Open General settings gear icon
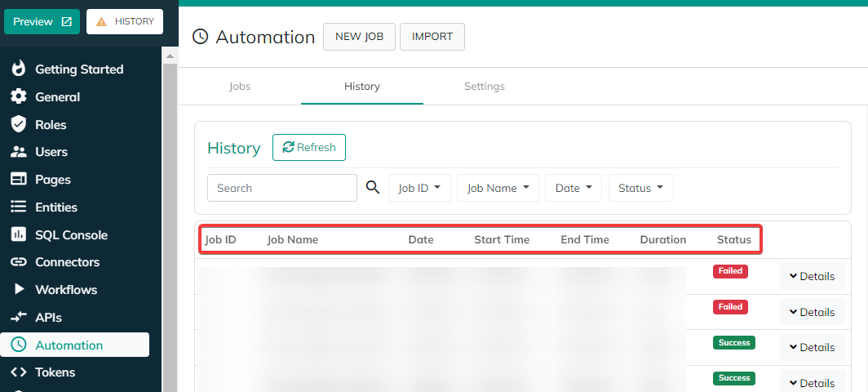Image resolution: width=868 pixels, height=392 pixels. (18, 96)
